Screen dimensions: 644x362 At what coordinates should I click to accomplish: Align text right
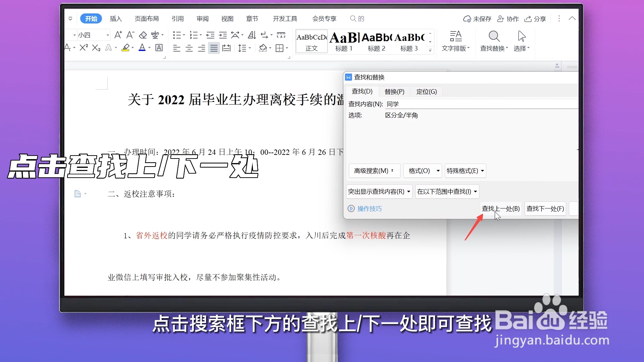click(202, 48)
